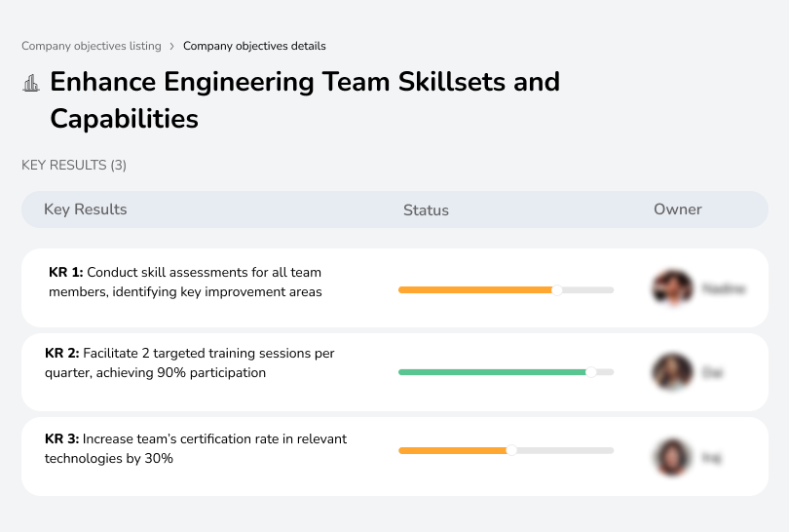Open KR 1 skill assessments key result
Image resolution: width=789 pixels, height=532 pixels.
[185, 282]
